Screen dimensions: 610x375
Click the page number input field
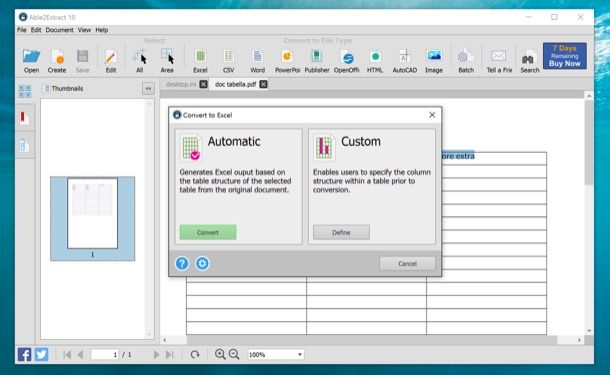pyautogui.click(x=105, y=354)
